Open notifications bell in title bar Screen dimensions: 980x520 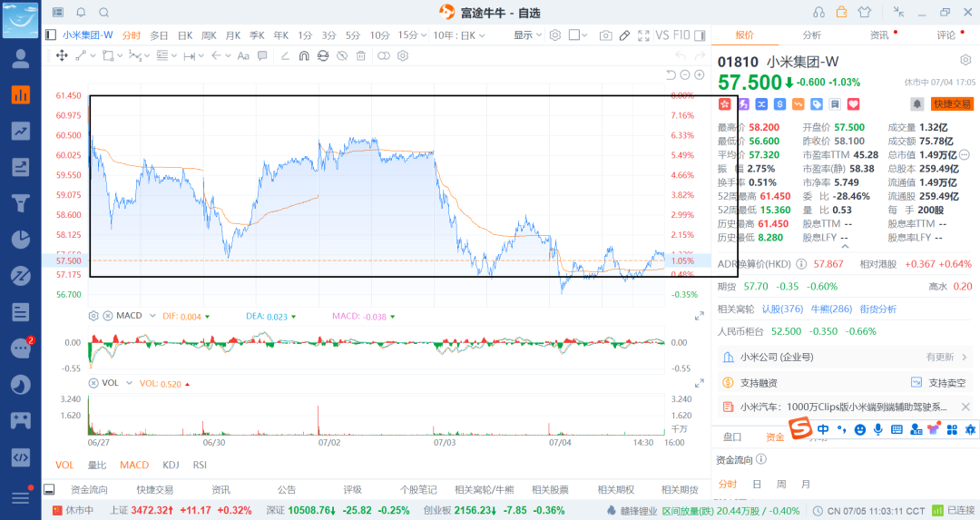coord(82,13)
